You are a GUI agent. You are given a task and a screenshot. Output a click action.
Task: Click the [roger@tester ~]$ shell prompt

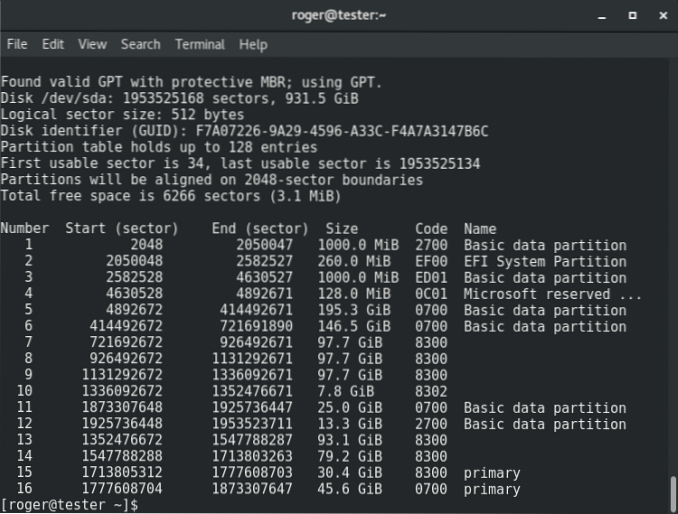[x=70, y=505]
